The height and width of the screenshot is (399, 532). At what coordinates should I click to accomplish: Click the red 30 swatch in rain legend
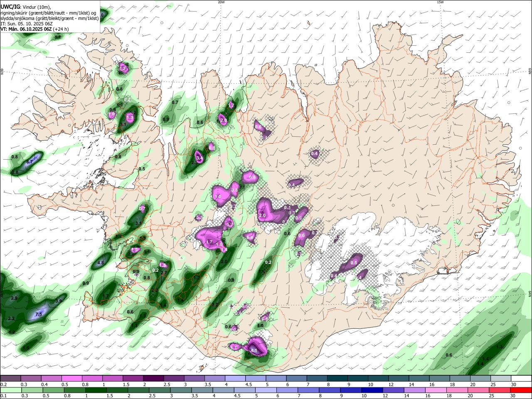[x=521, y=390]
